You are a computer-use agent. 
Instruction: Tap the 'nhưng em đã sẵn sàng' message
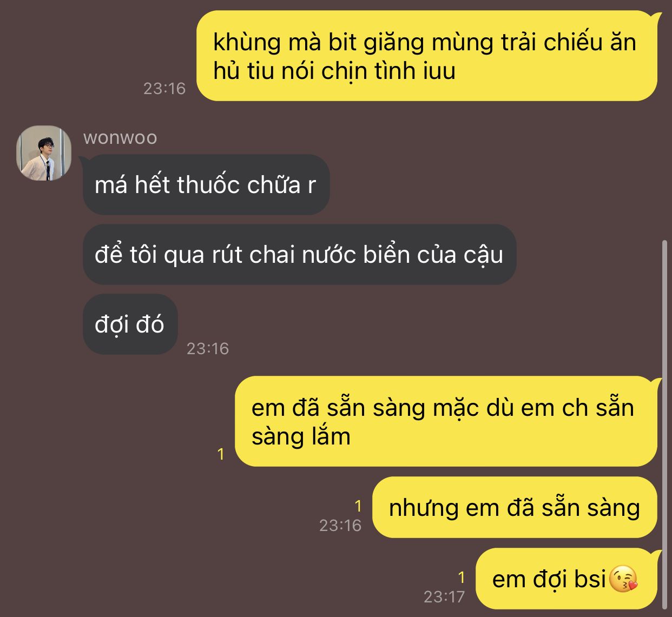click(515, 507)
